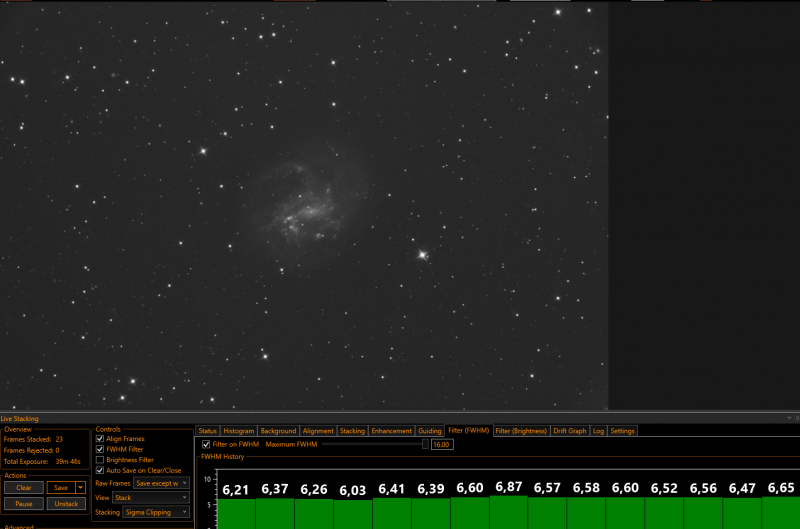Click the Save stack button
The height and width of the screenshot is (529, 800).
pos(61,488)
